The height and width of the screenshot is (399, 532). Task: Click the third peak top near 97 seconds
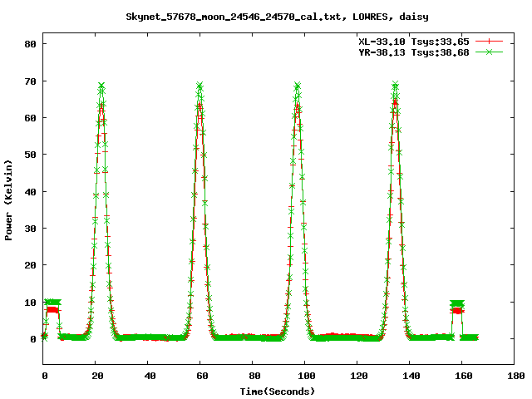tap(298, 85)
